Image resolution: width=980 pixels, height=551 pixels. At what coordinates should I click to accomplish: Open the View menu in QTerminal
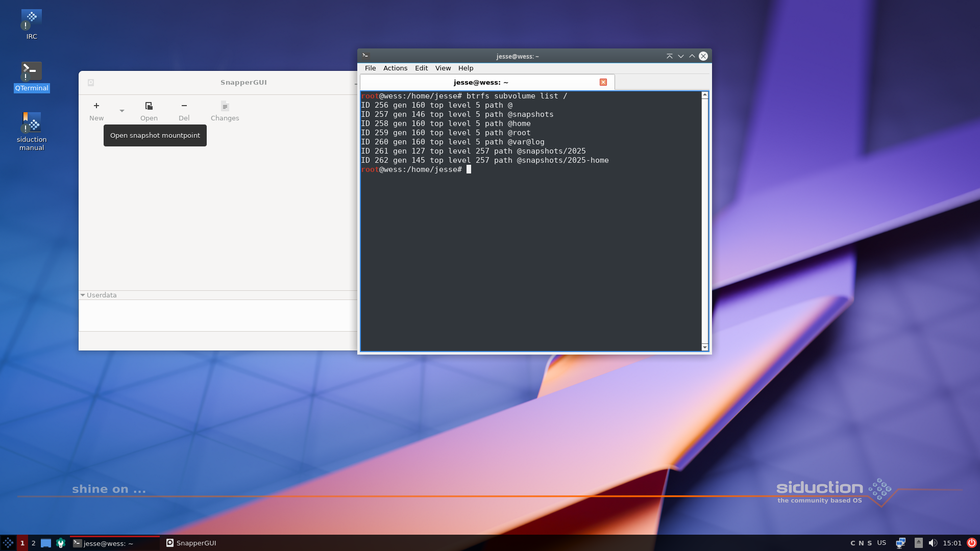tap(443, 68)
